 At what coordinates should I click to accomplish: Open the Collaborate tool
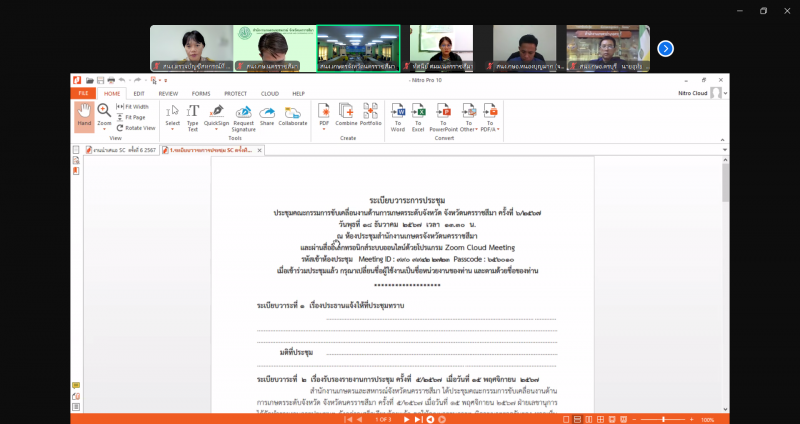(x=293, y=114)
